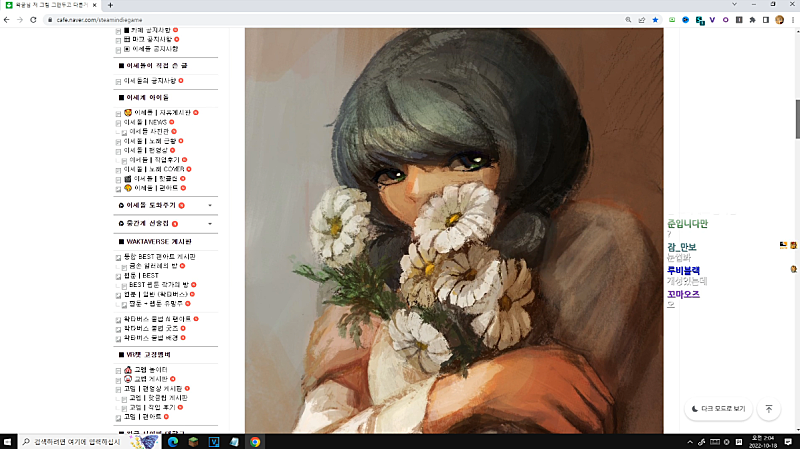Click the padlock site info icon
The height and width of the screenshot is (449, 800).
50,20
